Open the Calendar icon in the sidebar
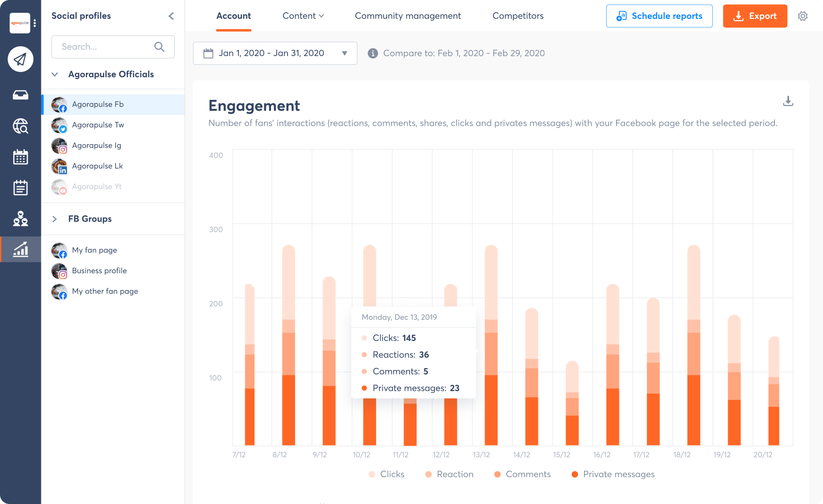The width and height of the screenshot is (823, 504). tap(20, 157)
